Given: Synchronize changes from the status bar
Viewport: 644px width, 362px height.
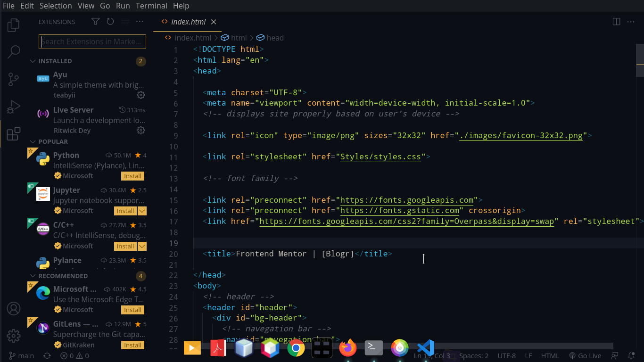Looking at the screenshot, I should (47, 356).
